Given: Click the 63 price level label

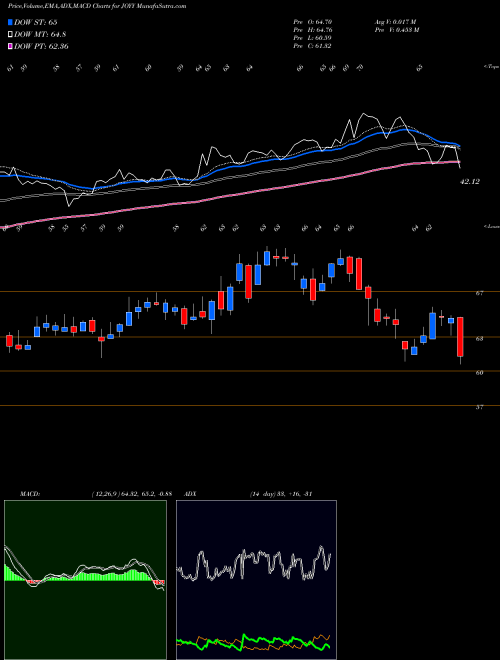Looking at the screenshot, I should pos(479,339).
